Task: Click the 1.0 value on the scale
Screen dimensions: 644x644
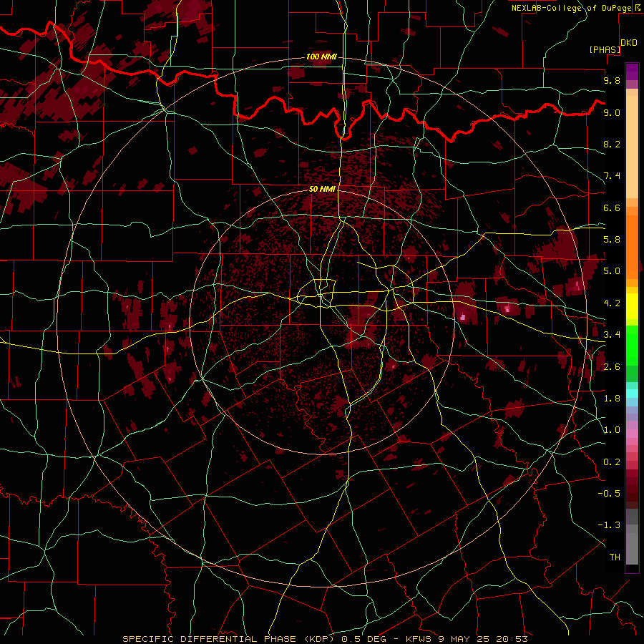Action: (x=612, y=430)
